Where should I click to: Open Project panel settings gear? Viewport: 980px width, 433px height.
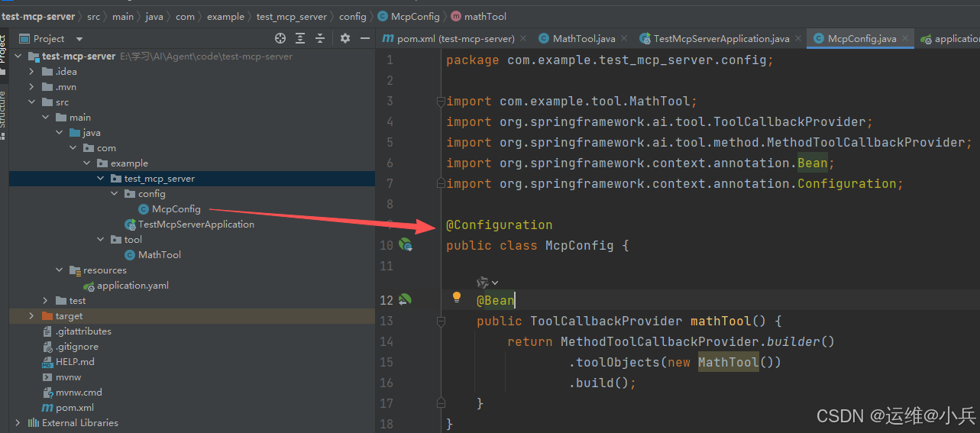(x=345, y=38)
